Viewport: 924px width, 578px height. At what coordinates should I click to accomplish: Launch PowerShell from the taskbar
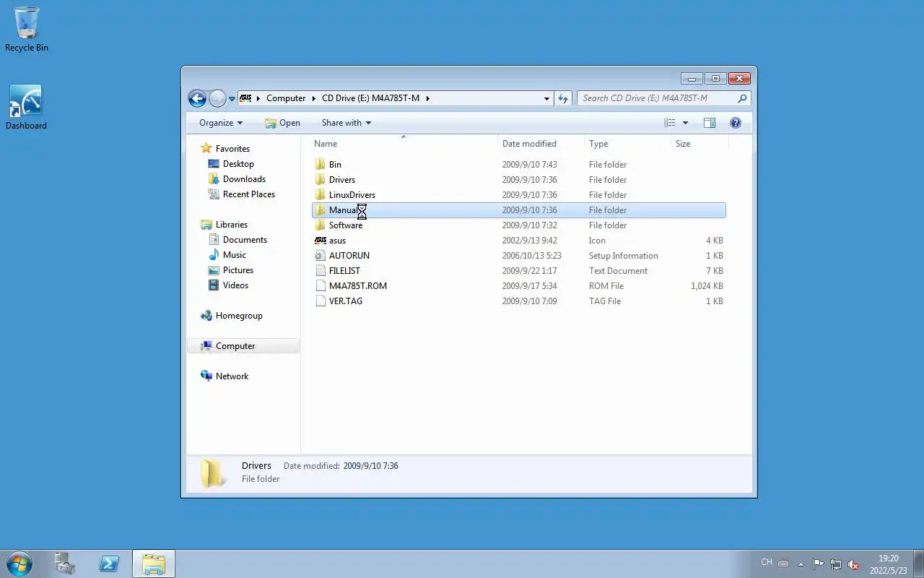coord(109,564)
